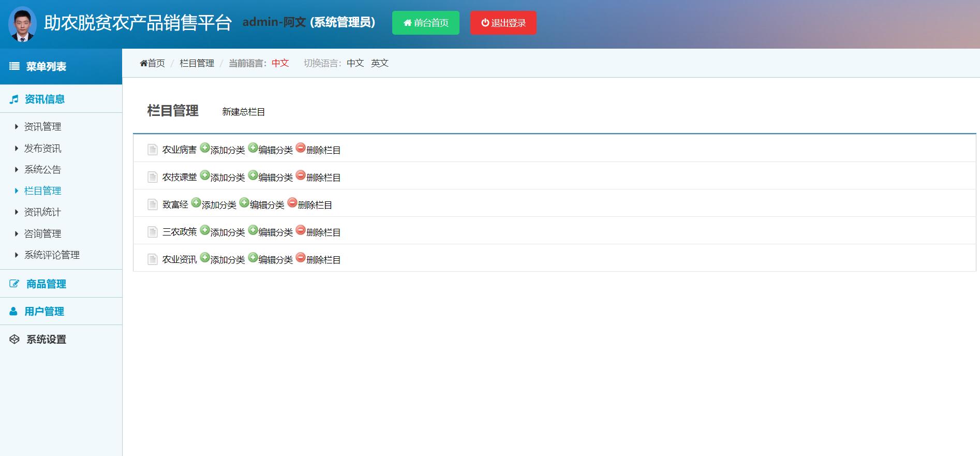This screenshot has height=456, width=980.
Task: Click 删除栏目 text in 农业资讯 row
Action: [323, 260]
